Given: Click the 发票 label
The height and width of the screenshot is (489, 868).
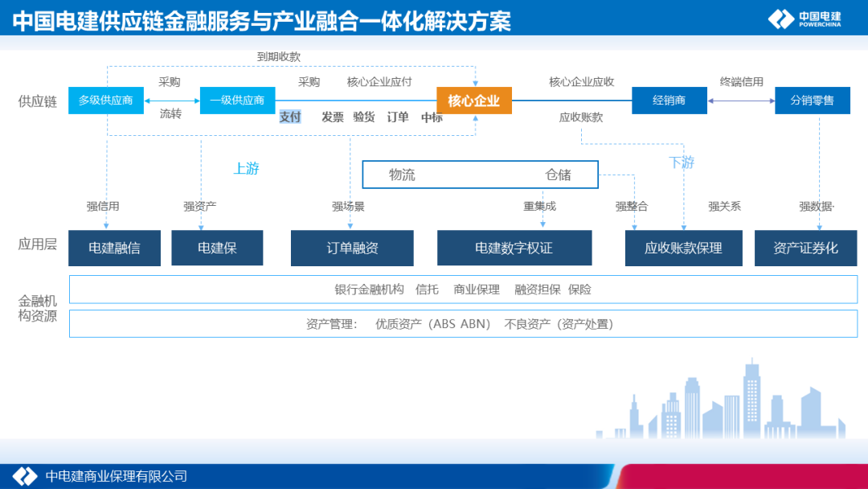Looking at the screenshot, I should [333, 117].
